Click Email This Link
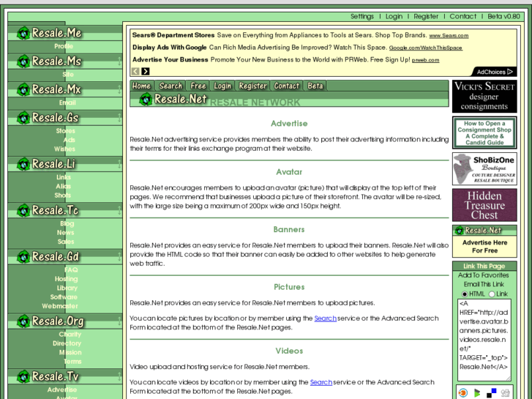 [484, 284]
